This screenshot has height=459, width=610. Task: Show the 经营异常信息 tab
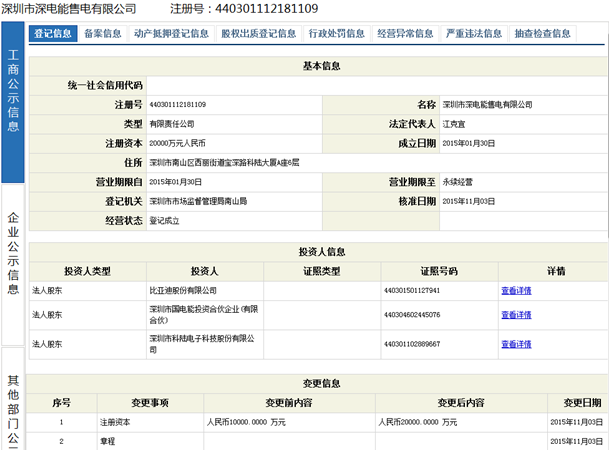click(405, 34)
